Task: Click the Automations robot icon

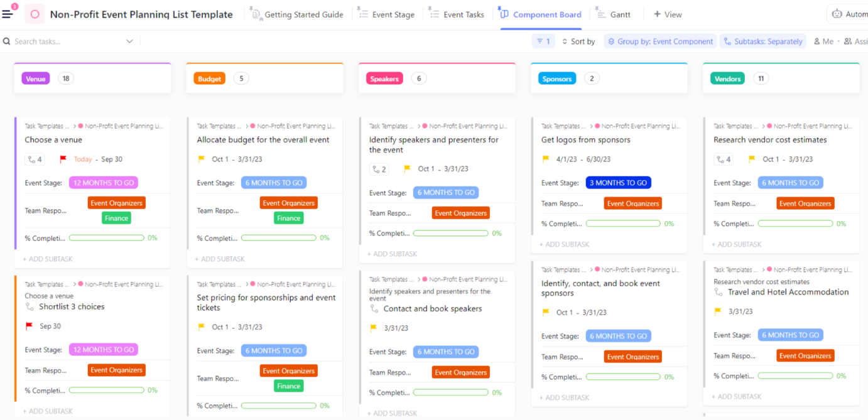Action: [837, 14]
